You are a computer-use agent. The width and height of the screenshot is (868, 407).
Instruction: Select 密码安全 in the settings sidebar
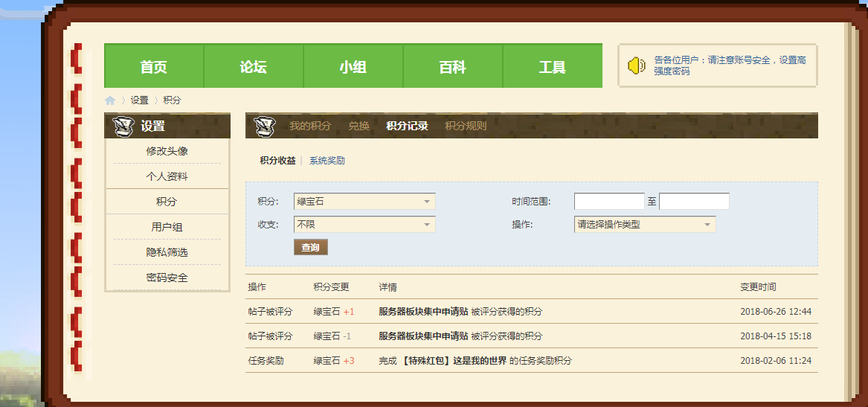tap(167, 278)
